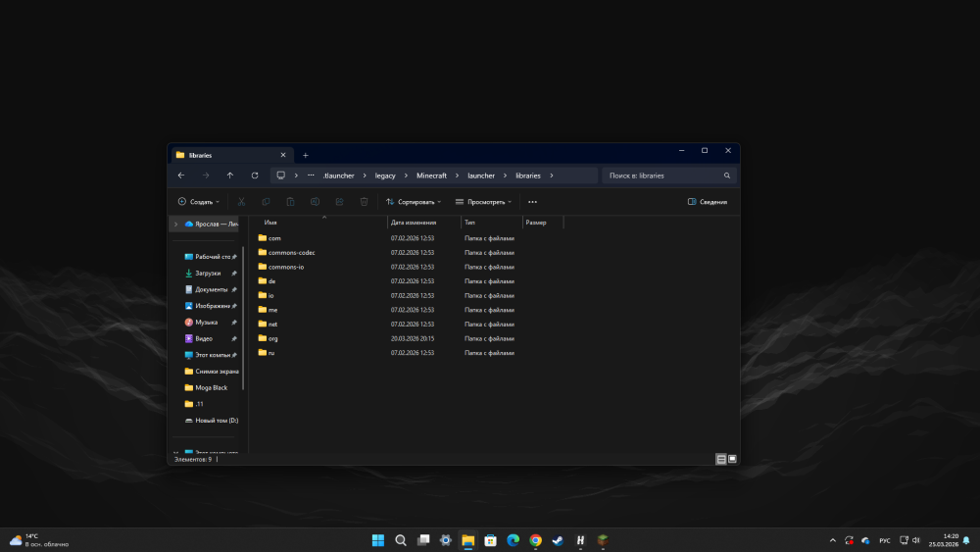Select the com folder
980x552 pixels.
[x=273, y=238]
